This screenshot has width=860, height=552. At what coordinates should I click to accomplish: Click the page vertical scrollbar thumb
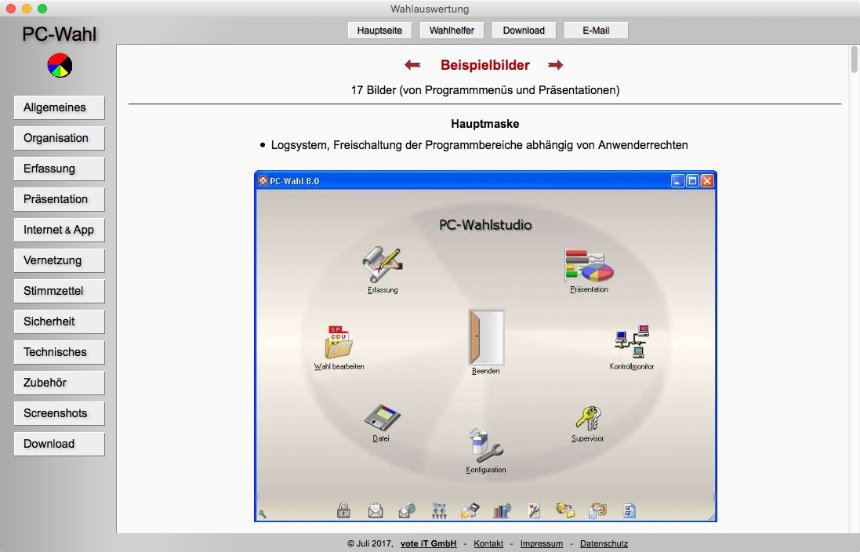(854, 59)
